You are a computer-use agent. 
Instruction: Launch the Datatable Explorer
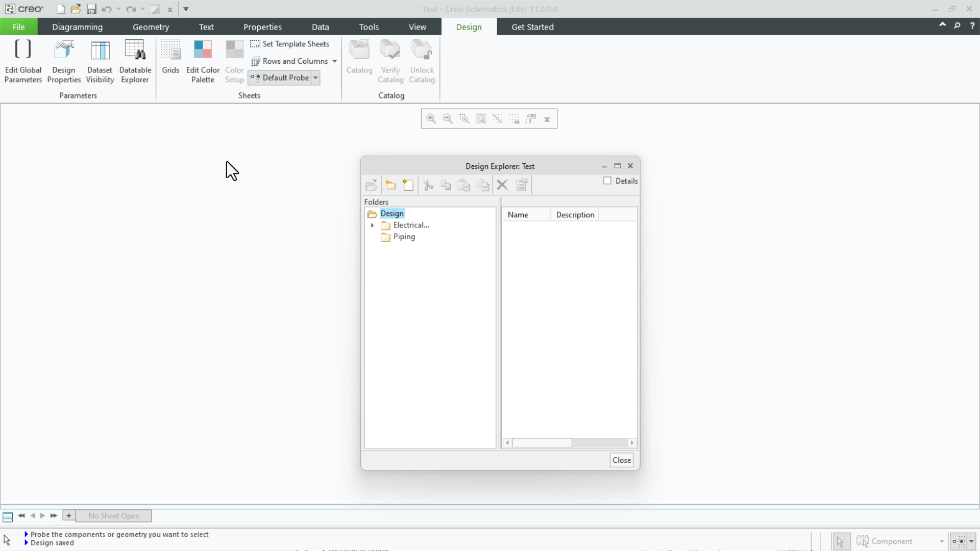pyautogui.click(x=135, y=61)
